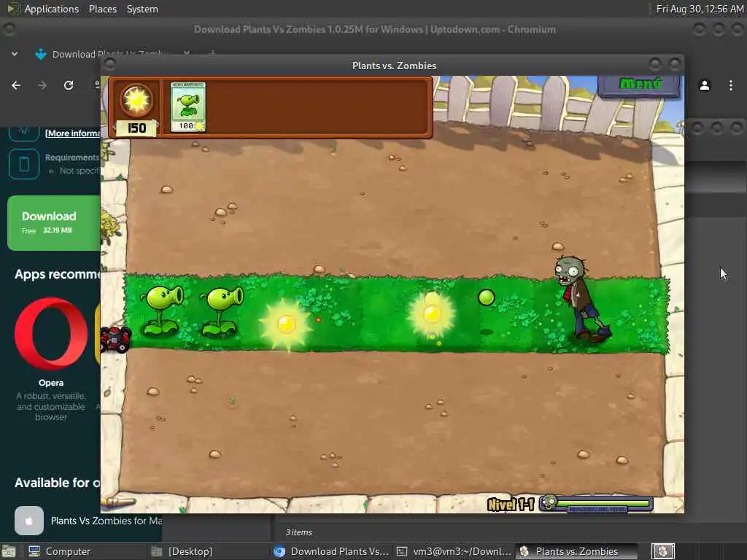The height and width of the screenshot is (560, 747).
Task: Switch to Plants vs. Zombies taskbar entry
Action: pos(578,551)
